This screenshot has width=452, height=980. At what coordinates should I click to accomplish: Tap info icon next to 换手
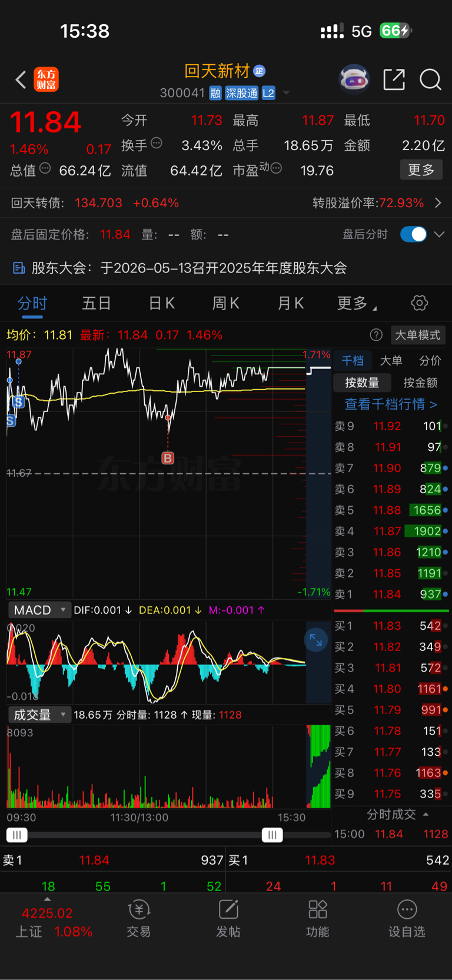point(157,143)
